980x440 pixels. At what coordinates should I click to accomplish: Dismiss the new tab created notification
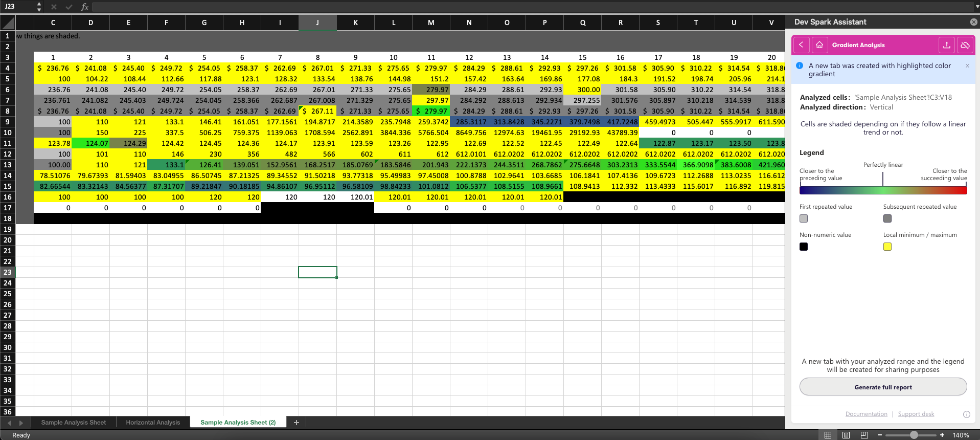[967, 66]
